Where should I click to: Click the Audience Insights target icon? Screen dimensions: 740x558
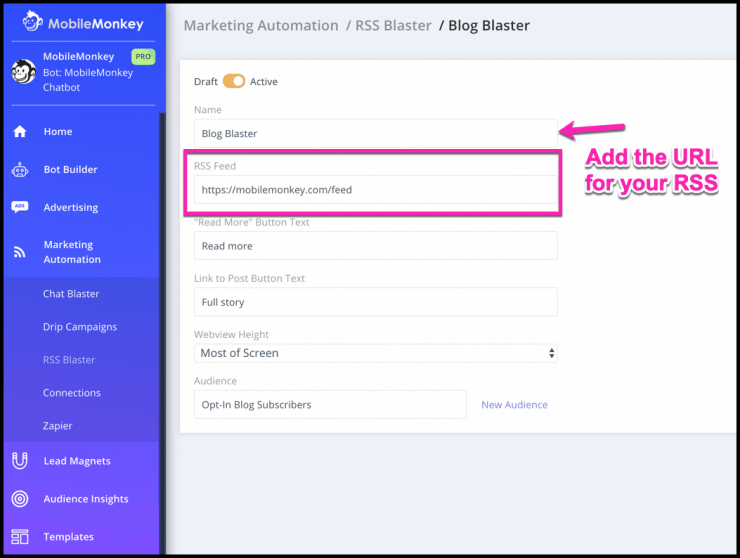(x=20, y=499)
